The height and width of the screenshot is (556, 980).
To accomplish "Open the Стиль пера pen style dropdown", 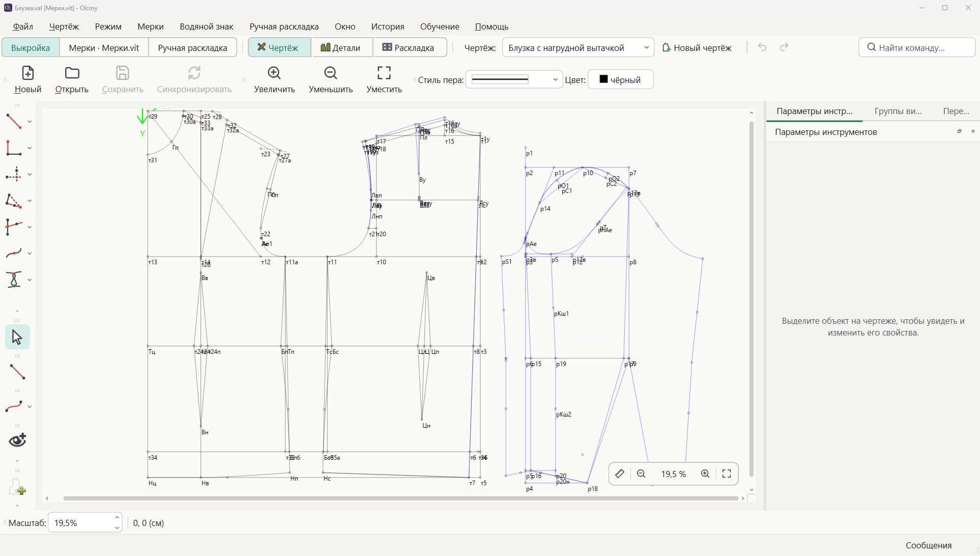I will (x=514, y=79).
